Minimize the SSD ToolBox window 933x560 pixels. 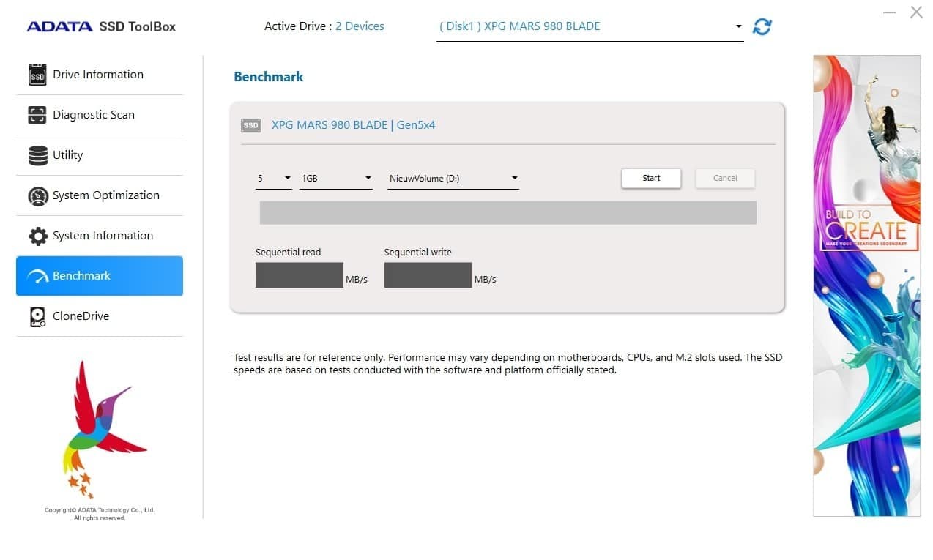(x=890, y=12)
